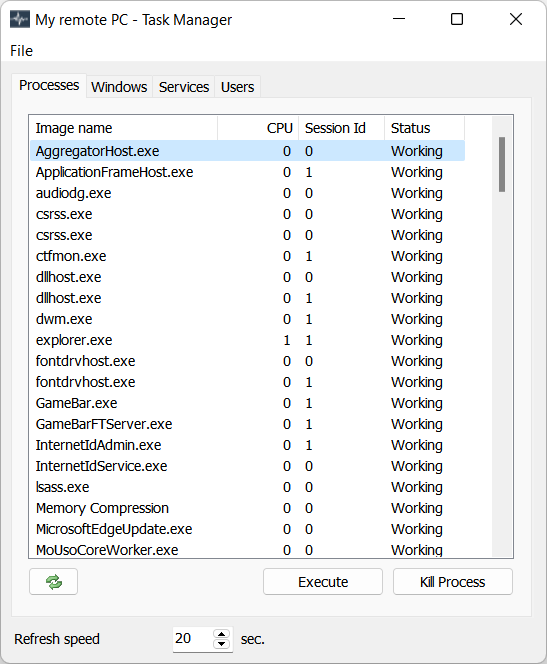Sort by CPU column header
This screenshot has height=664, width=547.
[258, 128]
